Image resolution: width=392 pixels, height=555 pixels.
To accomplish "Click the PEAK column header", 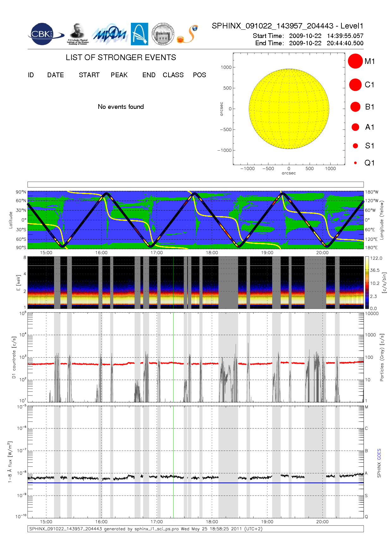I will (x=119, y=75).
